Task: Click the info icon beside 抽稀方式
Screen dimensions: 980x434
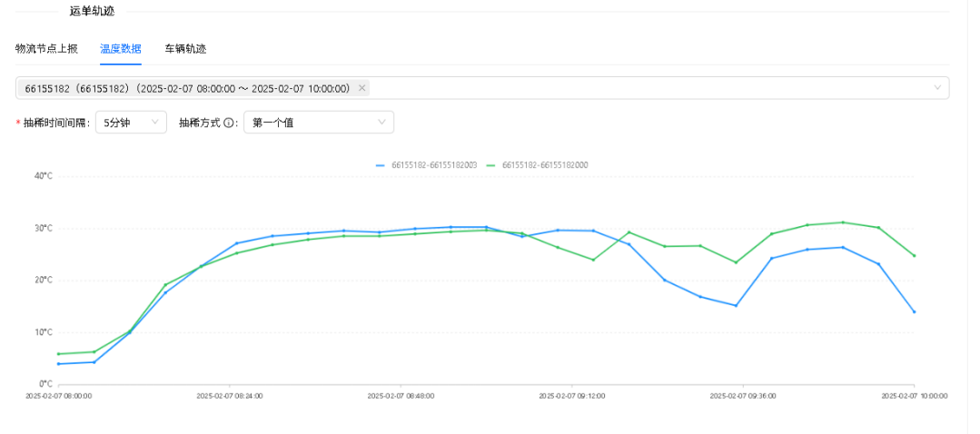Action: pyautogui.click(x=230, y=123)
